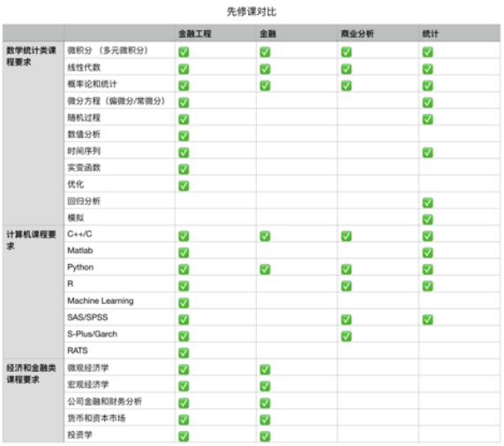The height and width of the screenshot is (446, 504).
Task: Click 货币和资本市场 checkmark under 金融工程
Action: click(x=184, y=420)
